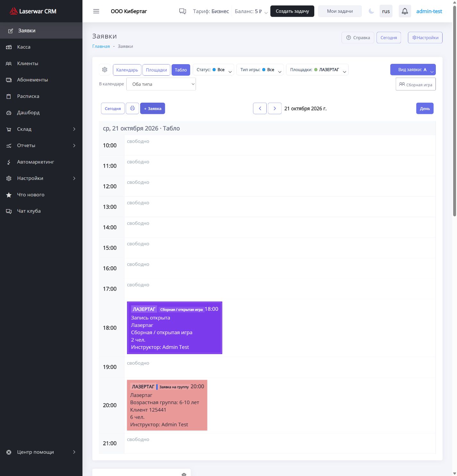Switch to Календарь view tab
This screenshot has height=476, width=457.
pyautogui.click(x=127, y=70)
